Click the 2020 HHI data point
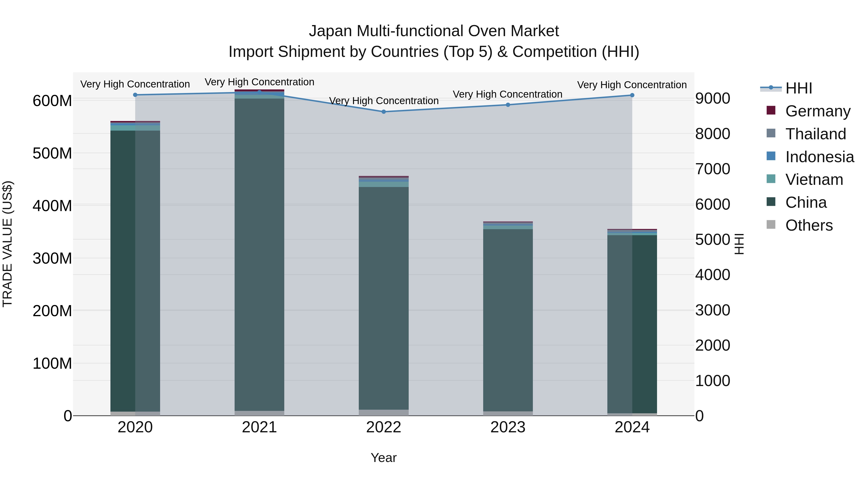 (x=135, y=95)
